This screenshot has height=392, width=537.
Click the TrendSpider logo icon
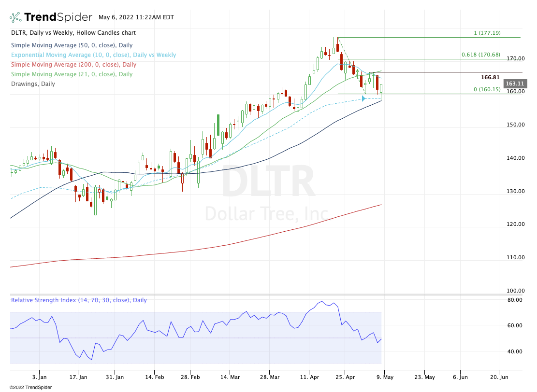pyautogui.click(x=15, y=17)
